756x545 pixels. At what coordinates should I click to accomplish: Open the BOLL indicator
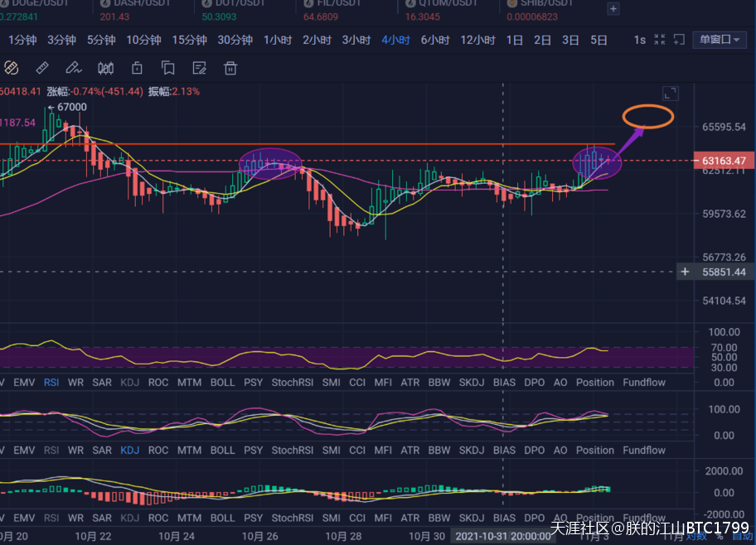(x=222, y=382)
